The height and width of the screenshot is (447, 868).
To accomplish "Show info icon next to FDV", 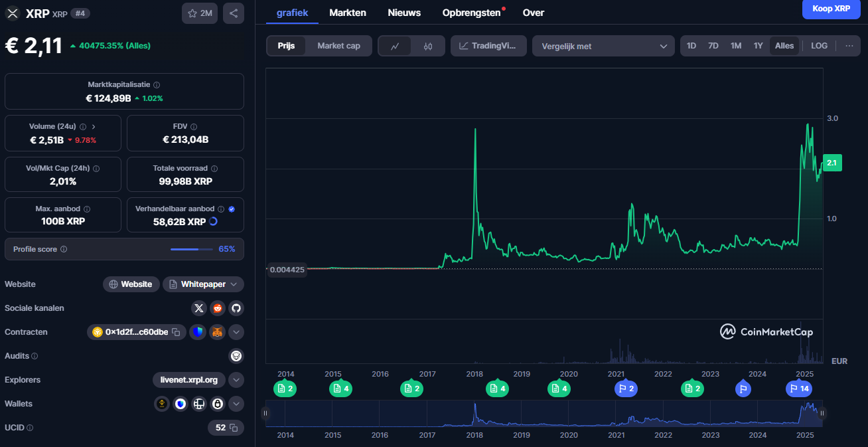I will coord(194,126).
